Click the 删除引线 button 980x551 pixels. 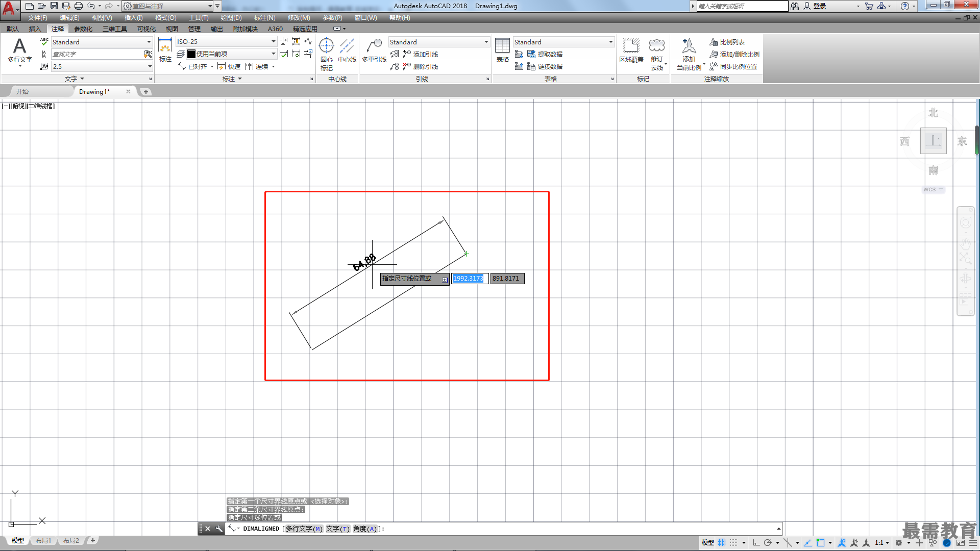point(420,66)
